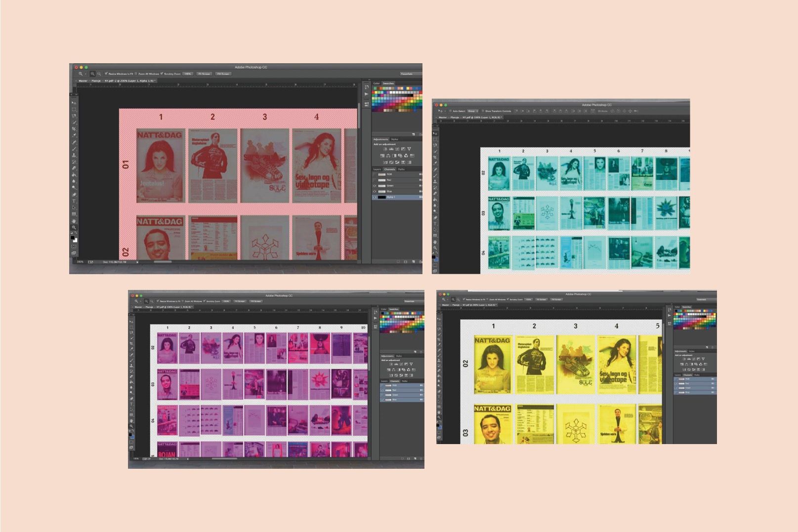Expand status bar info arrow in purple-tinted window

[x=188, y=459]
